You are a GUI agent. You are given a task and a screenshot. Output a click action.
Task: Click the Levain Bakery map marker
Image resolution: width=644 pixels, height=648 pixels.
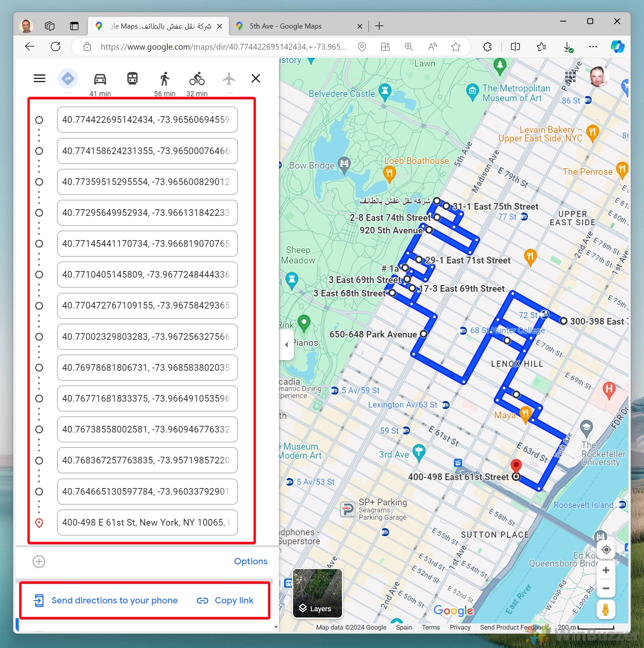coord(592,134)
